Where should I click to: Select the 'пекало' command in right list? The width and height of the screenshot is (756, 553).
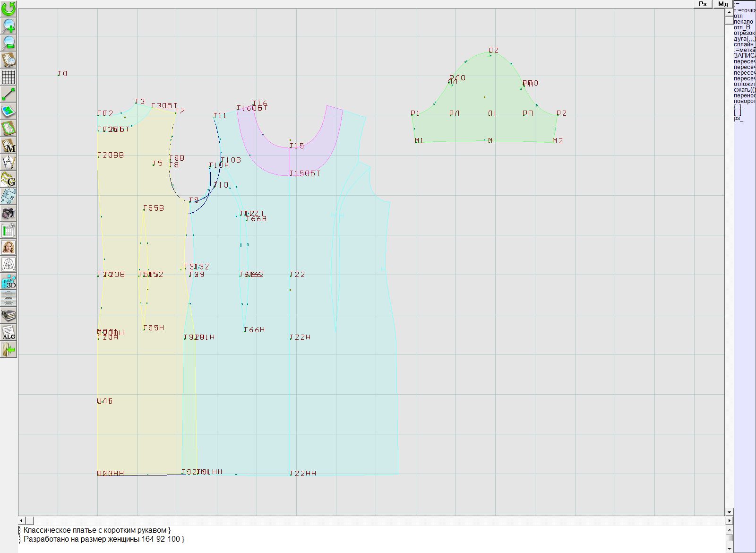pos(744,22)
